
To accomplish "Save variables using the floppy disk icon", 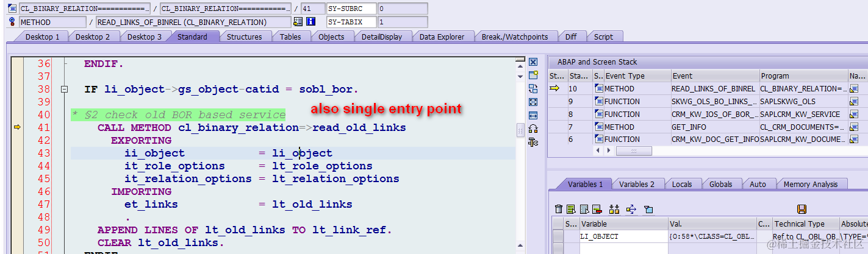I will click(802, 209).
